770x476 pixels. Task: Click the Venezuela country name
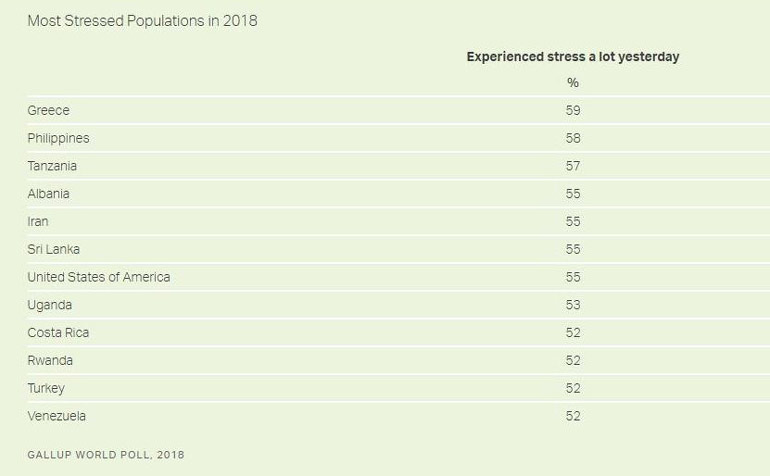56,416
